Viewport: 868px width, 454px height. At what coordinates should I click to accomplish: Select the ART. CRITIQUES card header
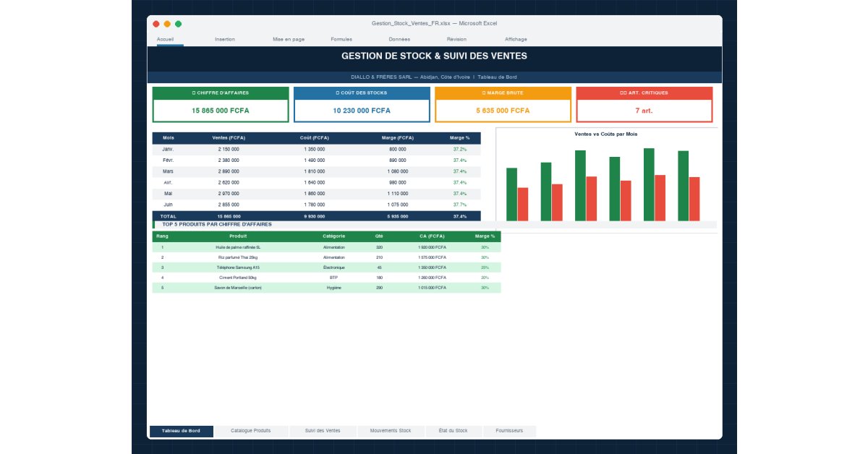coord(644,93)
